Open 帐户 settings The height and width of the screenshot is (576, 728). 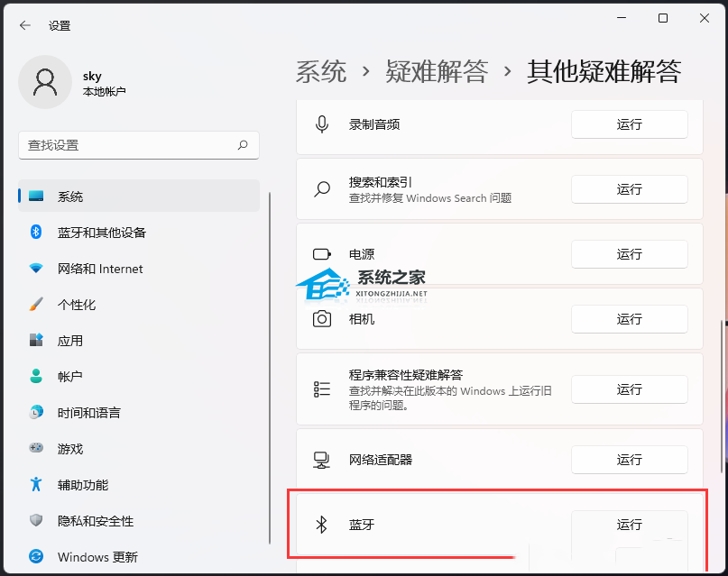coord(139,377)
